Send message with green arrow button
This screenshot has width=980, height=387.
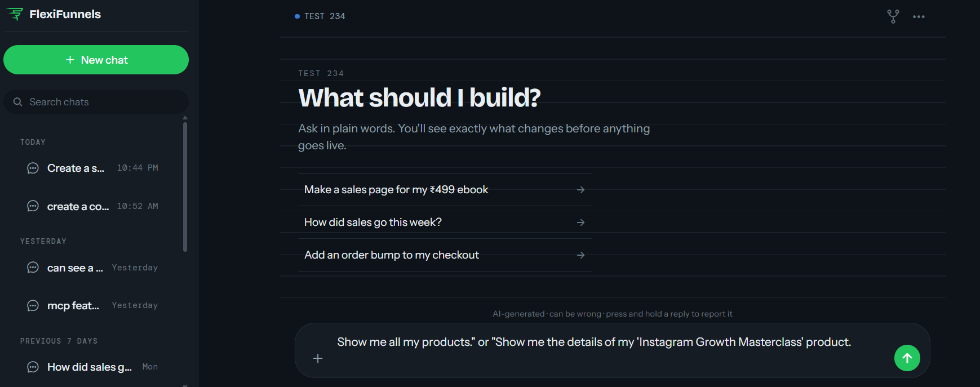point(907,358)
